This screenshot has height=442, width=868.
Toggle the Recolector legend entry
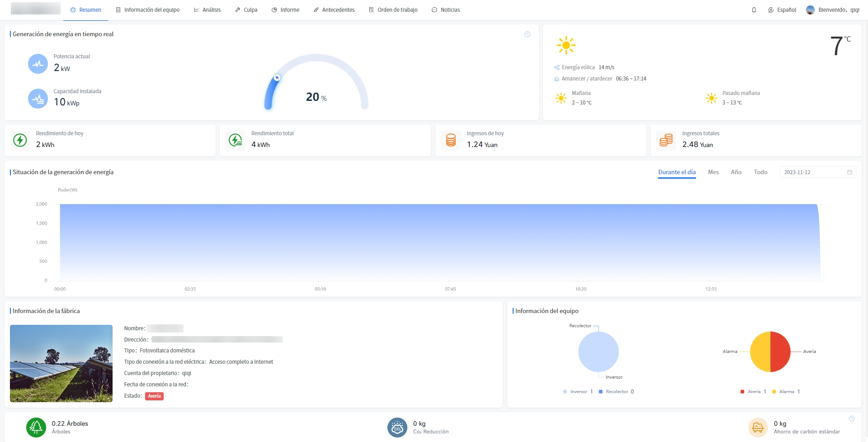[616, 392]
